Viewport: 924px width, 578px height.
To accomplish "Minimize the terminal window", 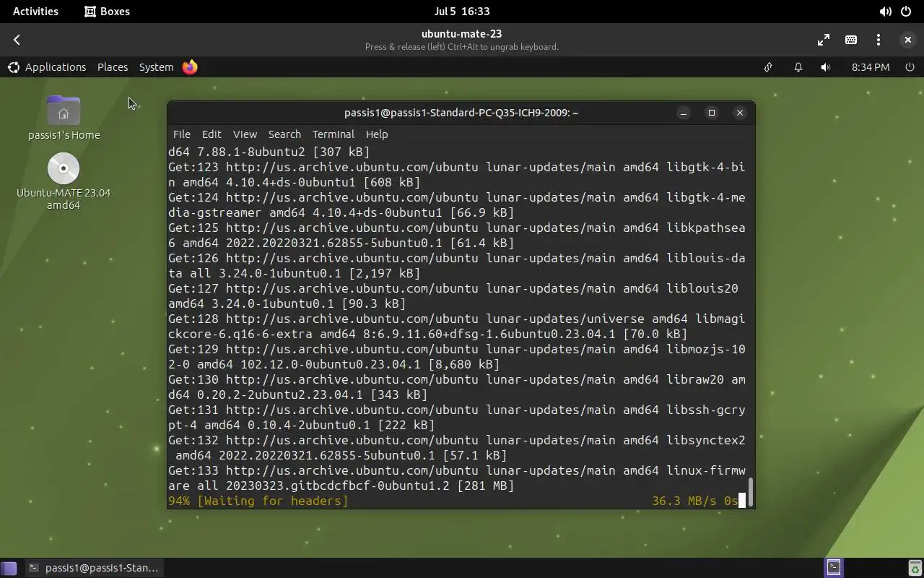I will click(x=684, y=113).
